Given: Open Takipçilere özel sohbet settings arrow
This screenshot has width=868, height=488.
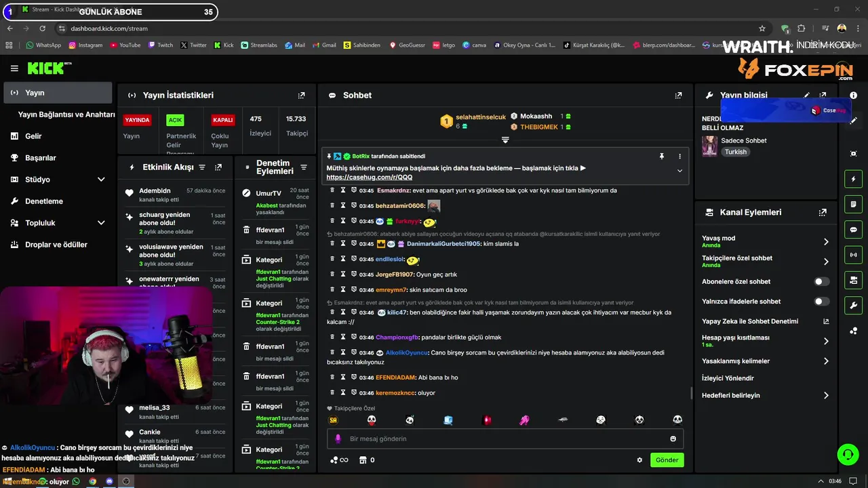Looking at the screenshot, I should 826,262.
